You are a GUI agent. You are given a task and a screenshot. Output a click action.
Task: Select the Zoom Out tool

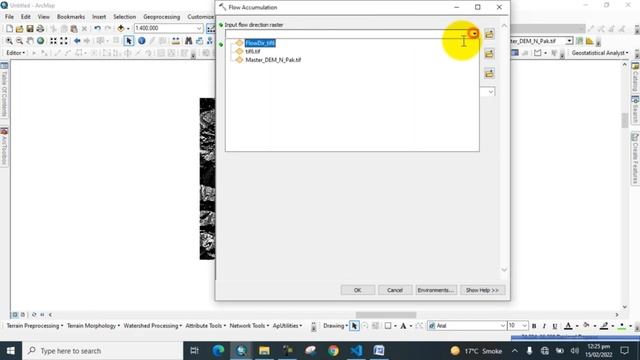(x=19, y=41)
